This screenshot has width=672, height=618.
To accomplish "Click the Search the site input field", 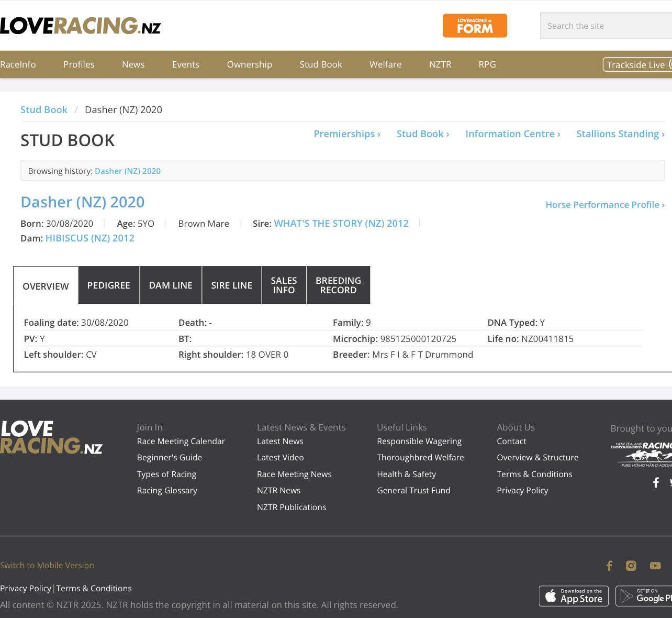I will click(x=607, y=26).
